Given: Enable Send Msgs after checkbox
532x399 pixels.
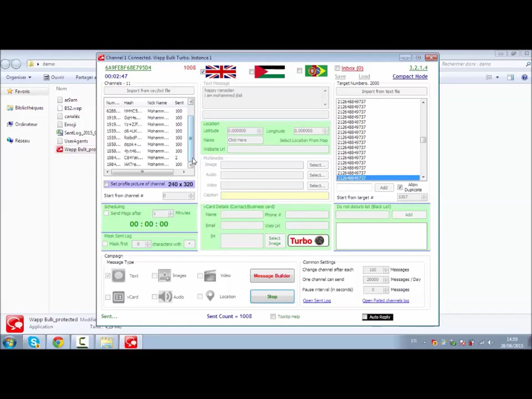Looking at the screenshot, I should click(106, 213).
